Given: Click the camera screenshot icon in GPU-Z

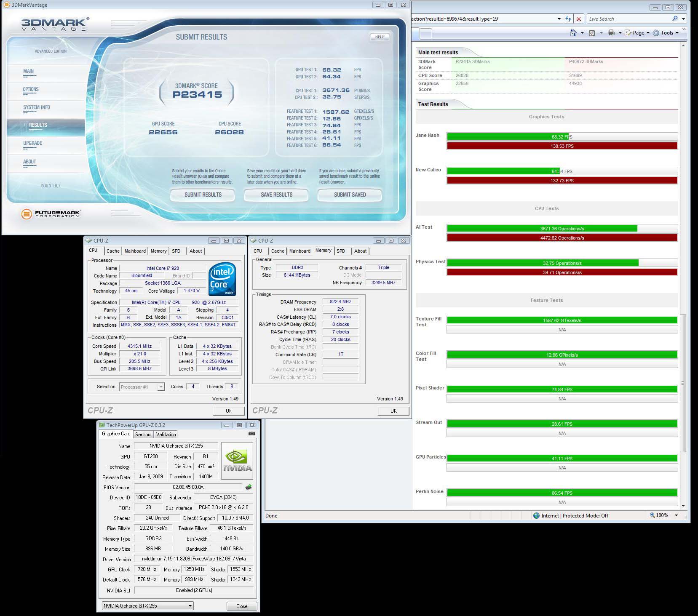Looking at the screenshot, I should [252, 433].
